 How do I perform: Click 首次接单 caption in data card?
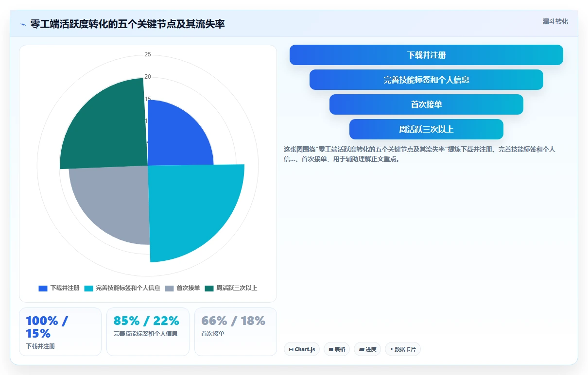[x=213, y=334]
